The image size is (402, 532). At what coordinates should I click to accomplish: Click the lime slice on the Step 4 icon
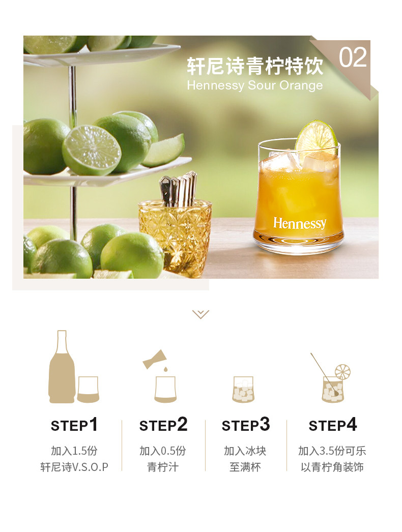click(342, 372)
